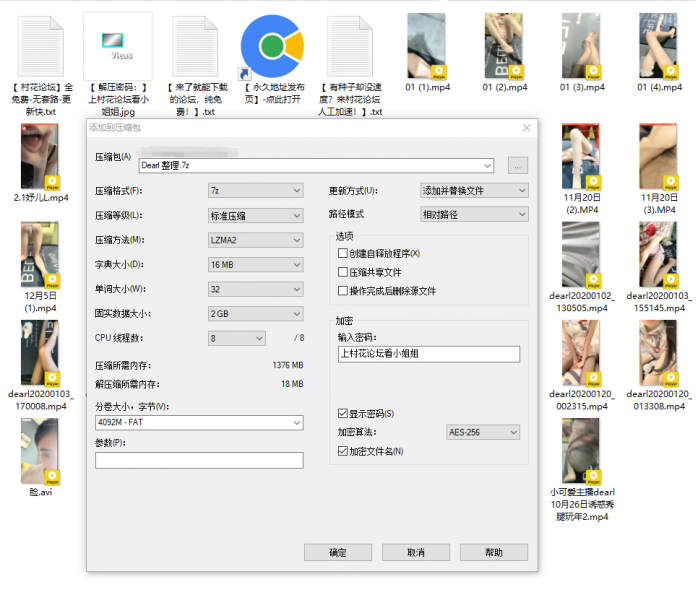This screenshot has width=698, height=600.
Task: Open the 单词大小 dropdown showing 32
Action: point(256,289)
